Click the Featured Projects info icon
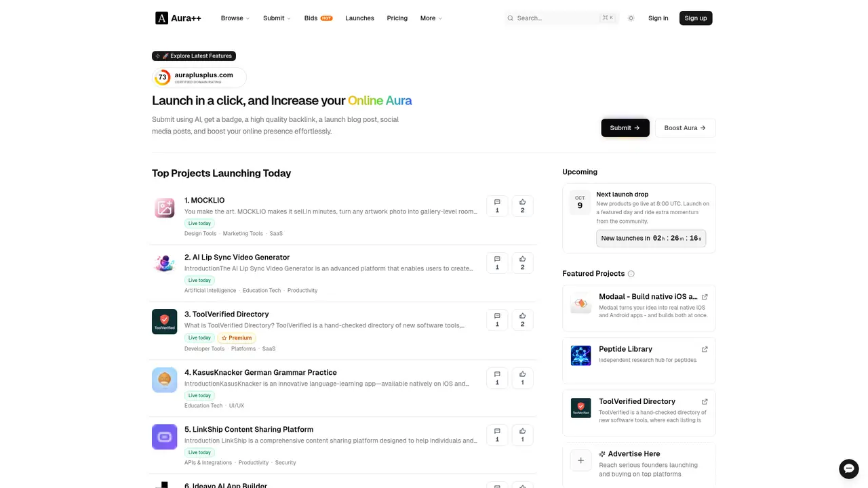Image resolution: width=868 pixels, height=488 pixels. (x=631, y=274)
